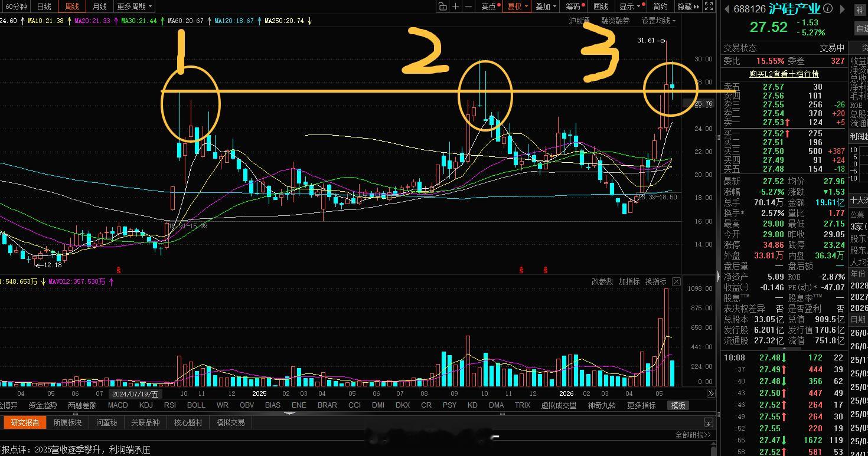Click the lock icon in chart toolbar
Screen dimensions: 868x456
click(x=443, y=6)
